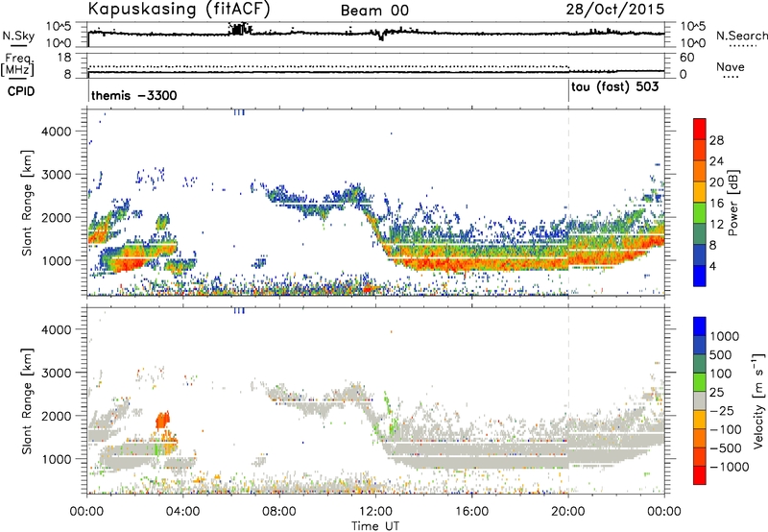Select the tau (fast) 503 CPID text
768x532 pixels.
pos(614,87)
